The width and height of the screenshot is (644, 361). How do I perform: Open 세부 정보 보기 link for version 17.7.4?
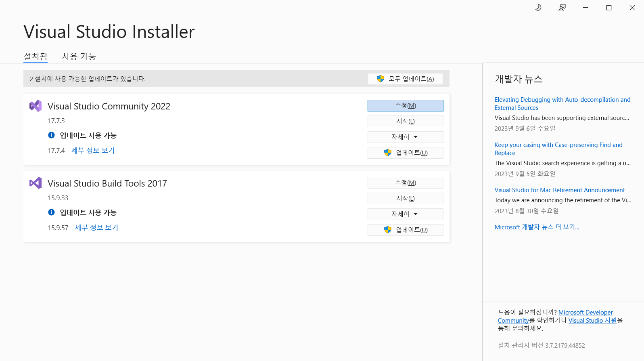(93, 150)
